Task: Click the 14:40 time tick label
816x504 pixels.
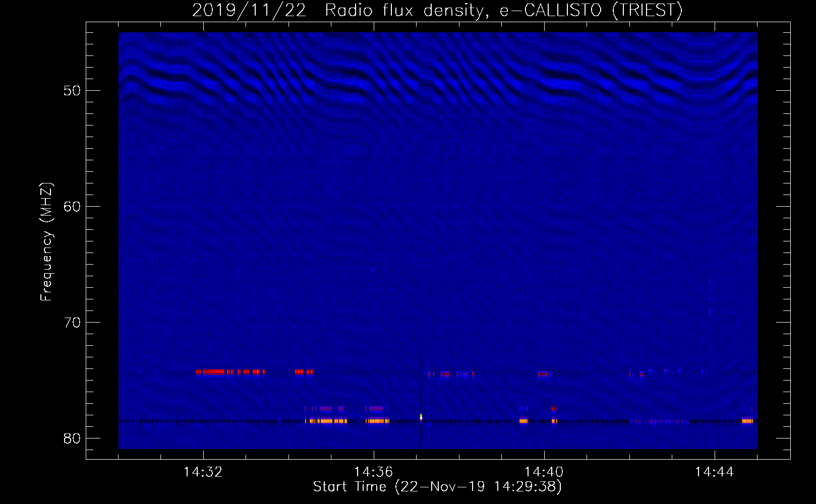Action: [544, 472]
